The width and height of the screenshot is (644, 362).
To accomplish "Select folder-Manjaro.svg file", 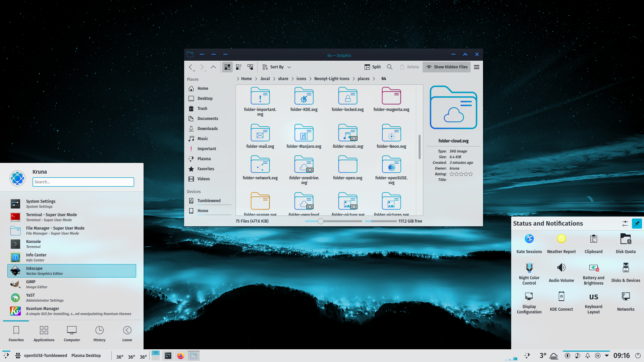I will [x=304, y=136].
